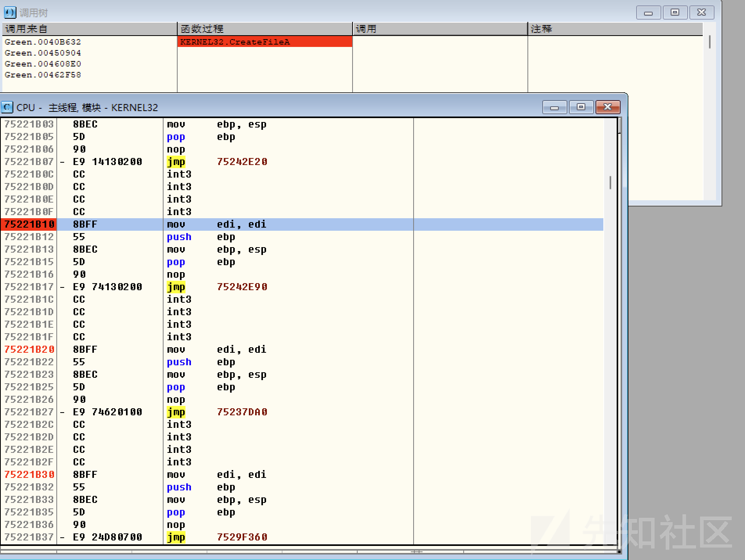Minimize the 调用树 window
Viewport: 745px width, 560px height.
pyautogui.click(x=648, y=13)
